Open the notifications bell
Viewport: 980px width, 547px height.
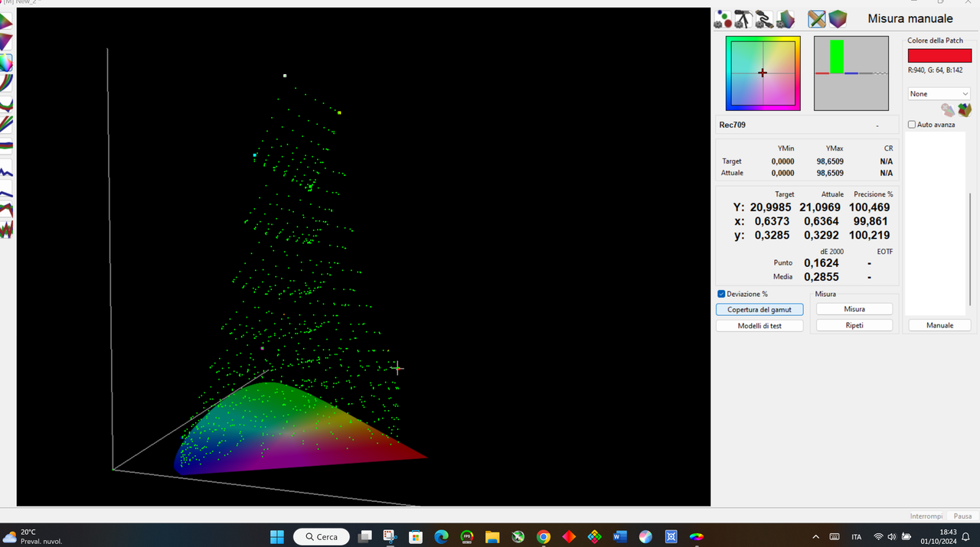pos(966,536)
